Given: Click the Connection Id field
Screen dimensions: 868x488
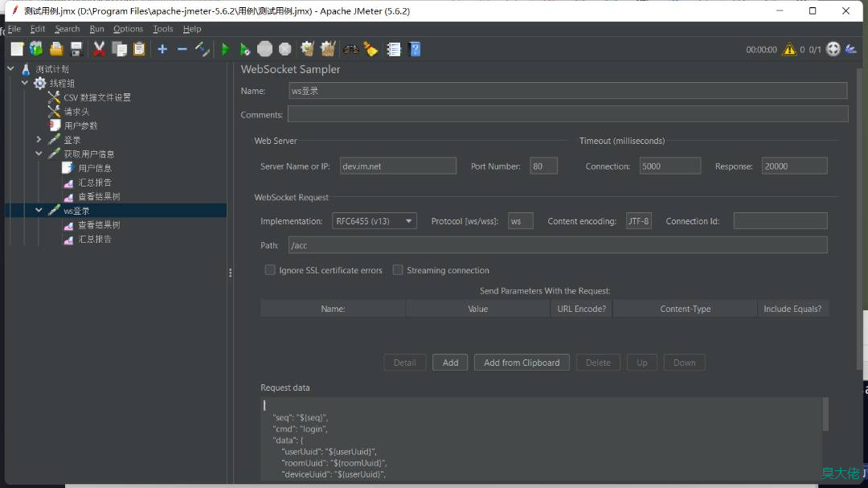Looking at the screenshot, I should (780, 221).
